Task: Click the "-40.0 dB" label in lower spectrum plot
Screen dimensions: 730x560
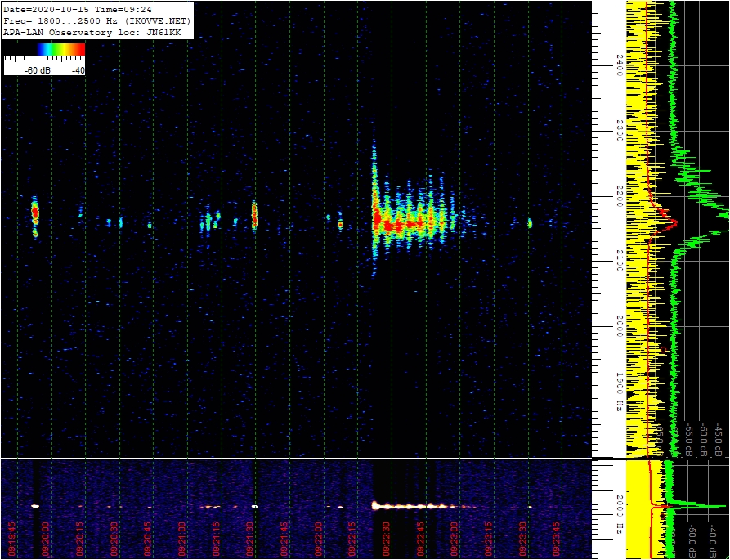Action: (x=712, y=541)
